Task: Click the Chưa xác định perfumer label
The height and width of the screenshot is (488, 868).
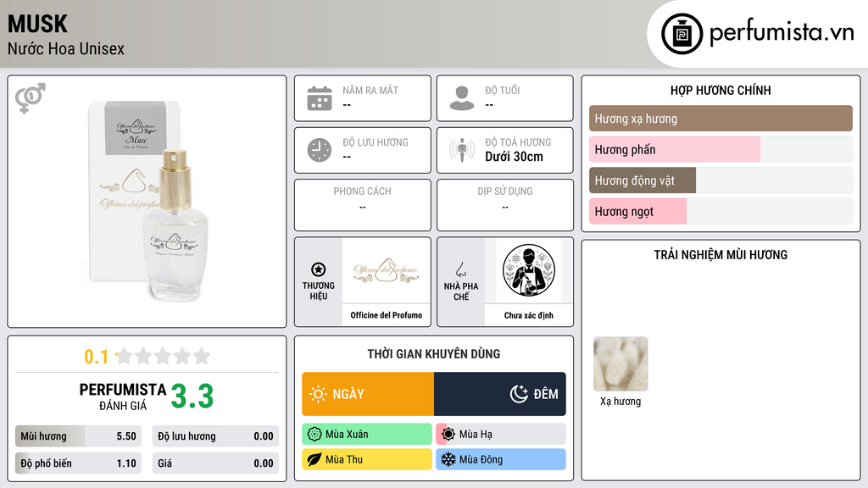Action: pos(529,315)
